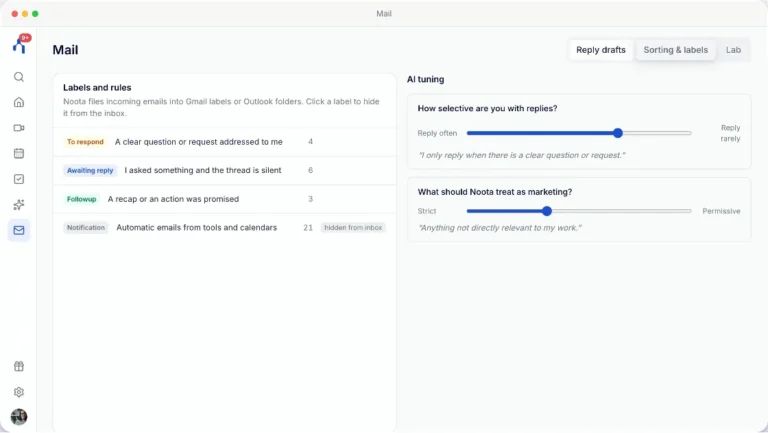The image size is (768, 433).
Task: Click the 'Permissive' slider label
Action: (x=721, y=211)
